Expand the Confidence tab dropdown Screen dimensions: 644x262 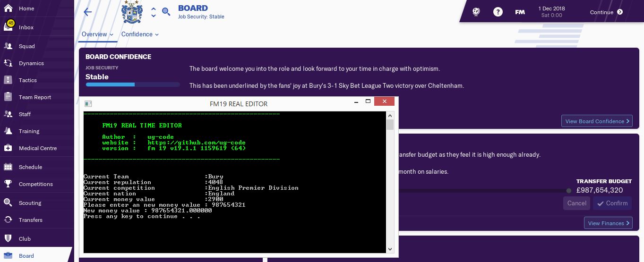[140, 34]
